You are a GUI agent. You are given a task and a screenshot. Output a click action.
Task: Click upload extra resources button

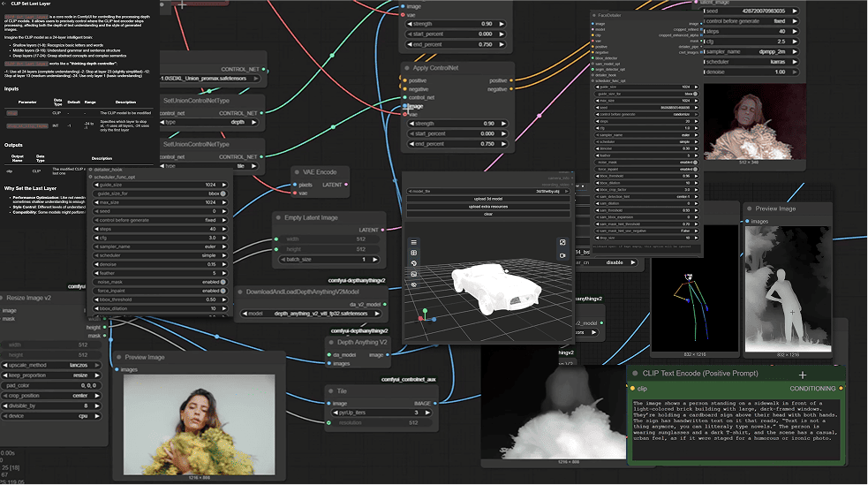click(x=487, y=207)
